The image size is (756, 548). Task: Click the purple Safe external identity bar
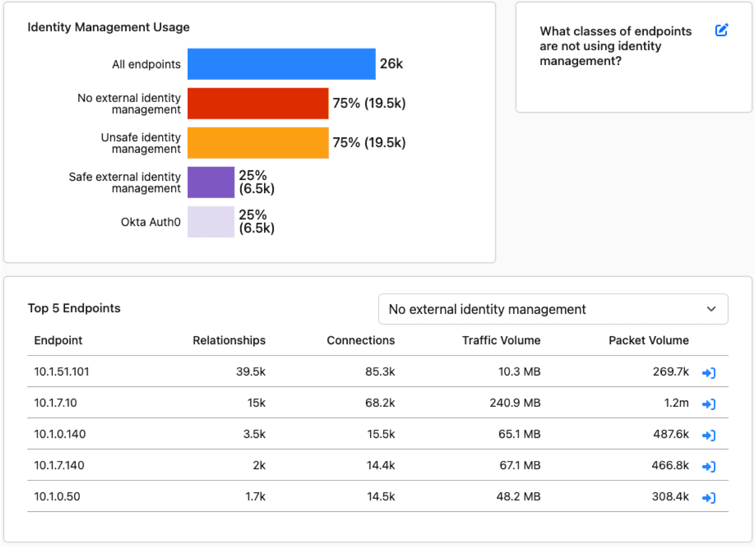(x=211, y=182)
